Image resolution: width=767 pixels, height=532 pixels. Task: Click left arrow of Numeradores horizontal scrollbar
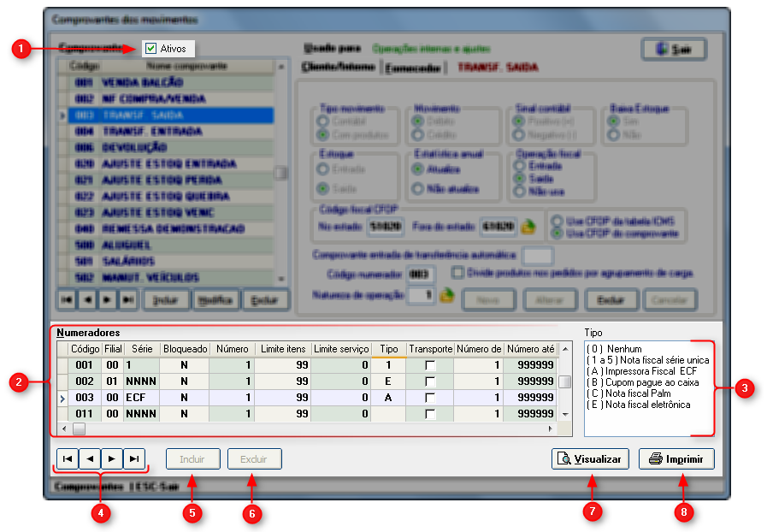(64, 429)
